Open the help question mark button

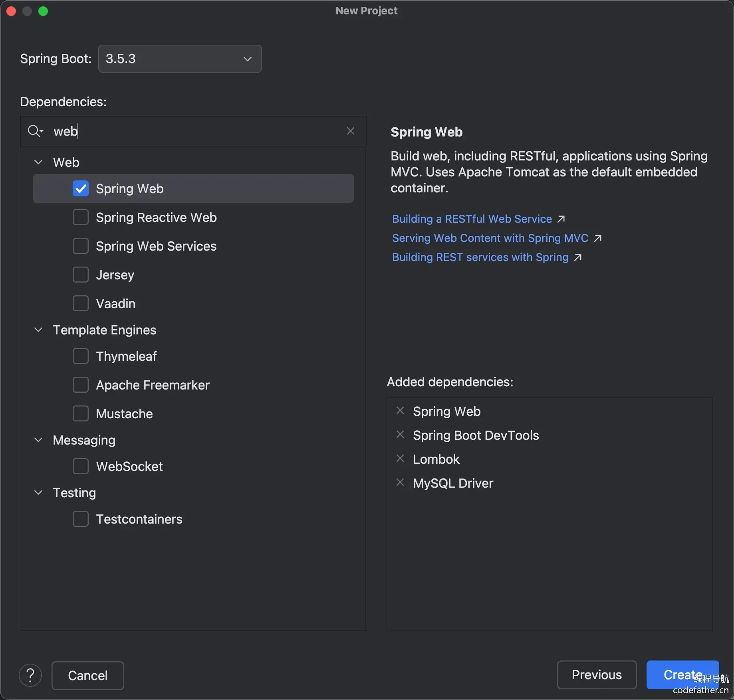coord(30,675)
